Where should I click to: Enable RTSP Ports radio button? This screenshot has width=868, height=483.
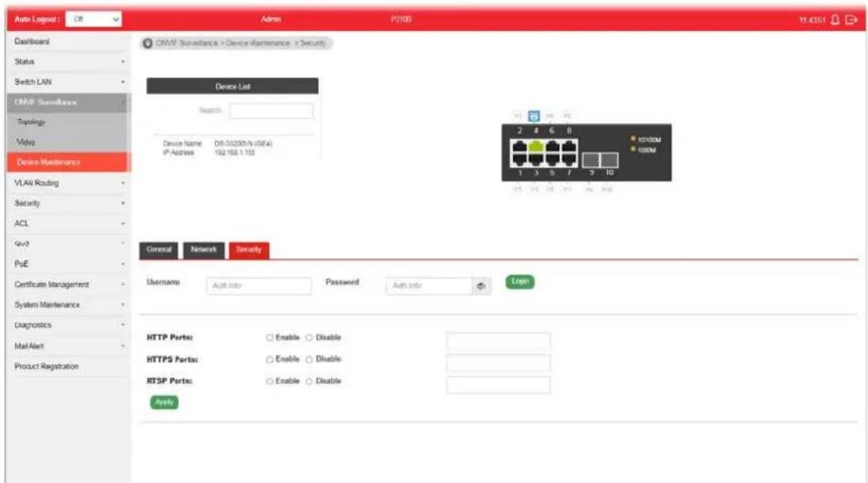tap(270, 381)
